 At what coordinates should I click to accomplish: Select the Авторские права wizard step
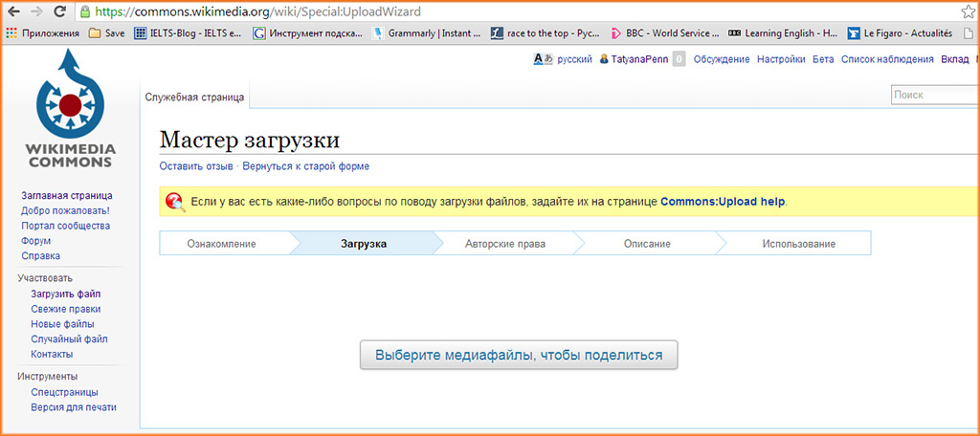[505, 244]
